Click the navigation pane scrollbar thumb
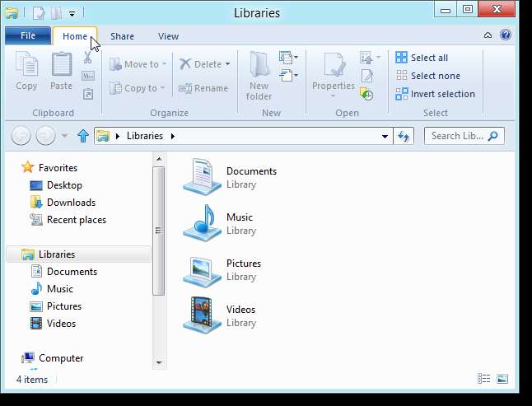The height and width of the screenshot is (406, 532). coord(158,231)
